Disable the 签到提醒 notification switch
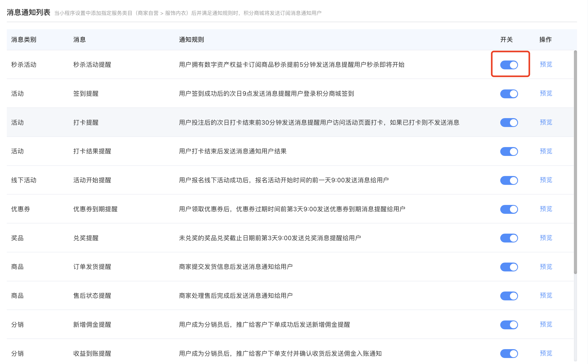The height and width of the screenshot is (364, 588). click(509, 94)
